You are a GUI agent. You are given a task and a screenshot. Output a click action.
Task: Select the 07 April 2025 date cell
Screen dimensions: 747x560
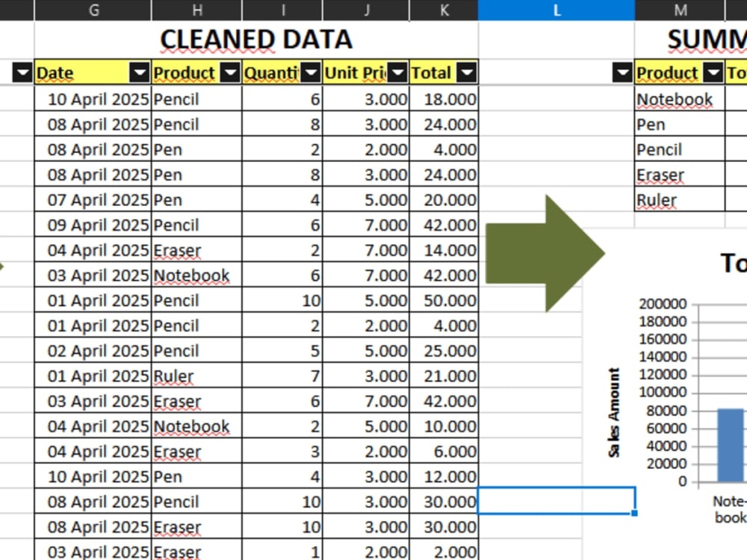click(93, 199)
